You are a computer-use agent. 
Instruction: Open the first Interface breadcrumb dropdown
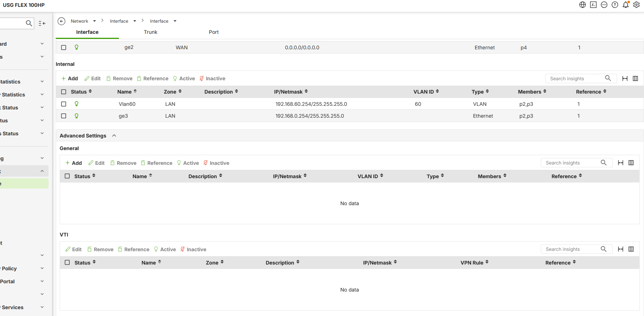coord(135,21)
